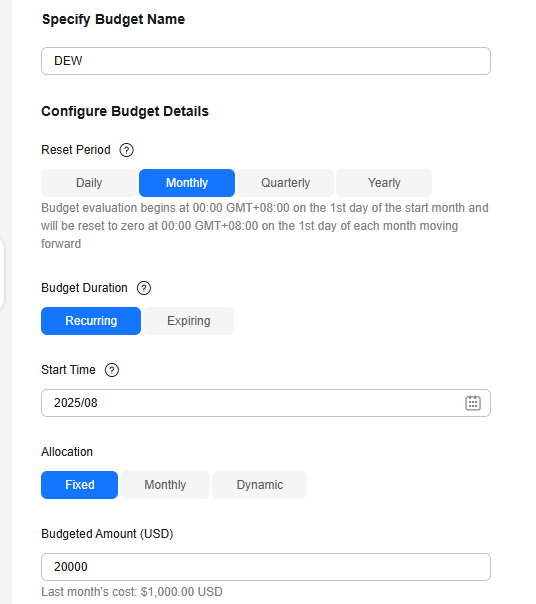Open Start Time help question icon
The width and height of the screenshot is (536, 604).
point(112,370)
